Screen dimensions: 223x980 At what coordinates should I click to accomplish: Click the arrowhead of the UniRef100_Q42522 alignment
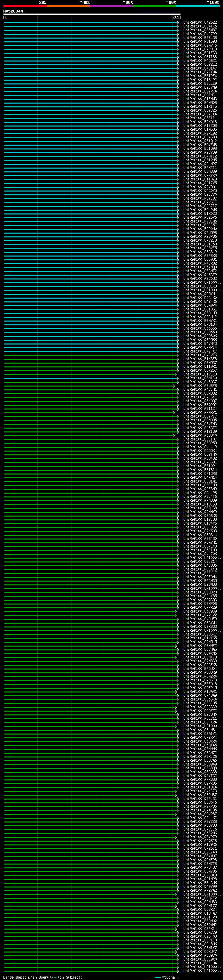tap(178, 23)
